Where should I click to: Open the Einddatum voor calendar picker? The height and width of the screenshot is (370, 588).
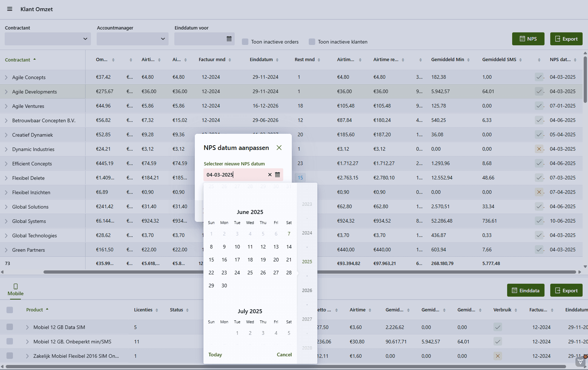point(229,39)
